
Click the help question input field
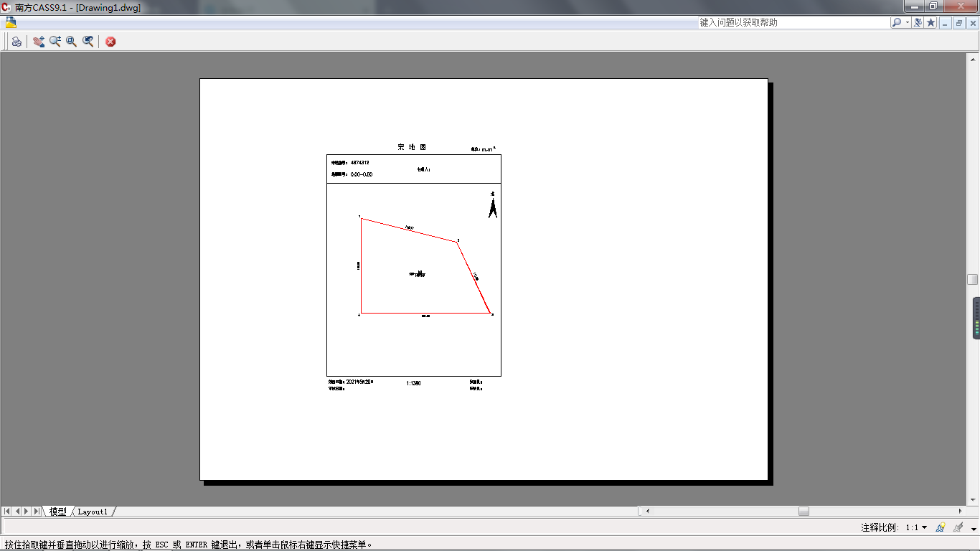[794, 22]
